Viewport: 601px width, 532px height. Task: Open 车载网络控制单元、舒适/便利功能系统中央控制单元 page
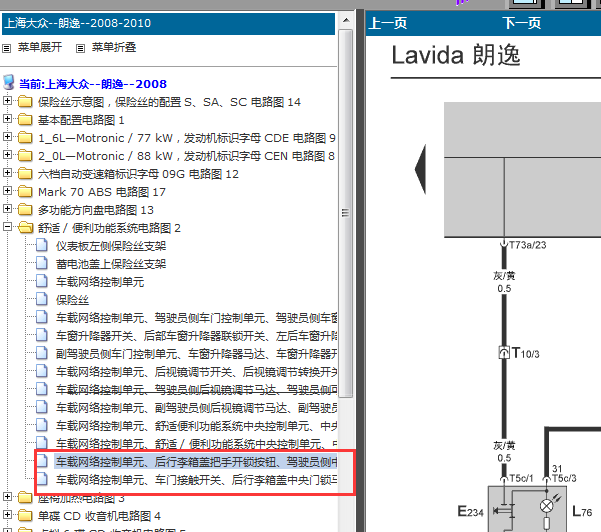[197, 444]
